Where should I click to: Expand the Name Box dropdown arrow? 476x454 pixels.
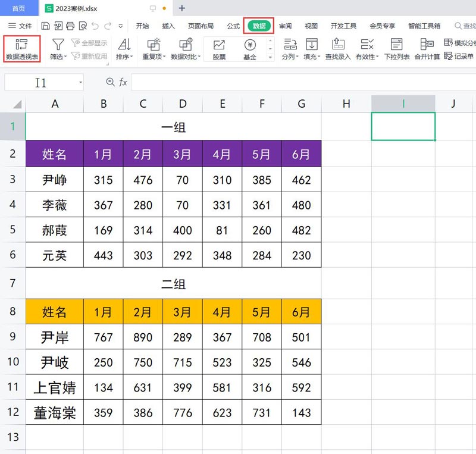point(80,82)
